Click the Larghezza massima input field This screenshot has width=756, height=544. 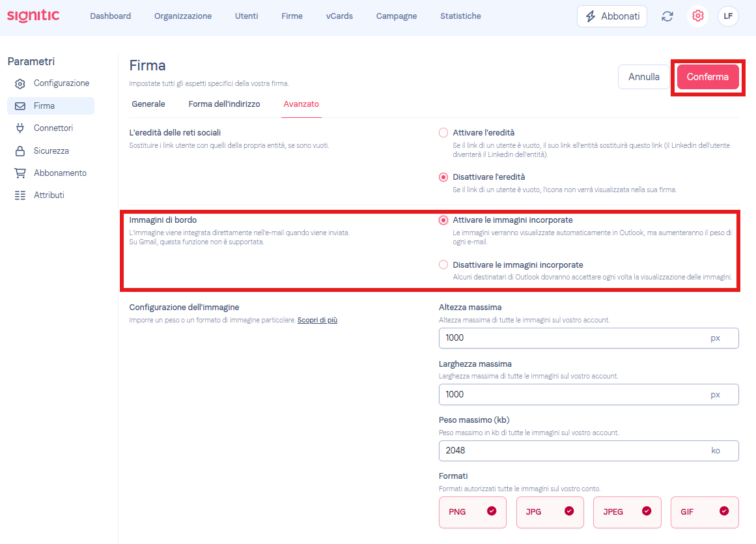point(589,395)
